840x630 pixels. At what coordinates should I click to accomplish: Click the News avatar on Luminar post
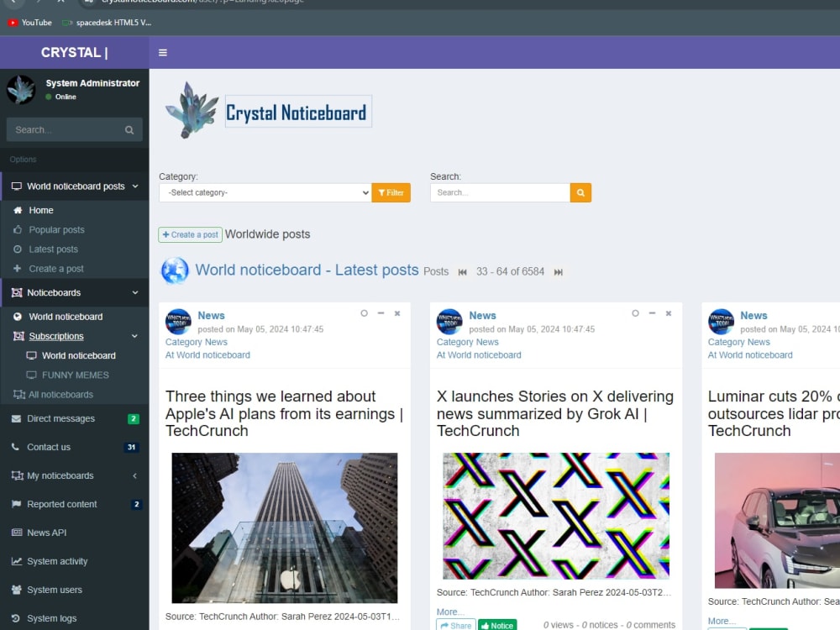721,322
